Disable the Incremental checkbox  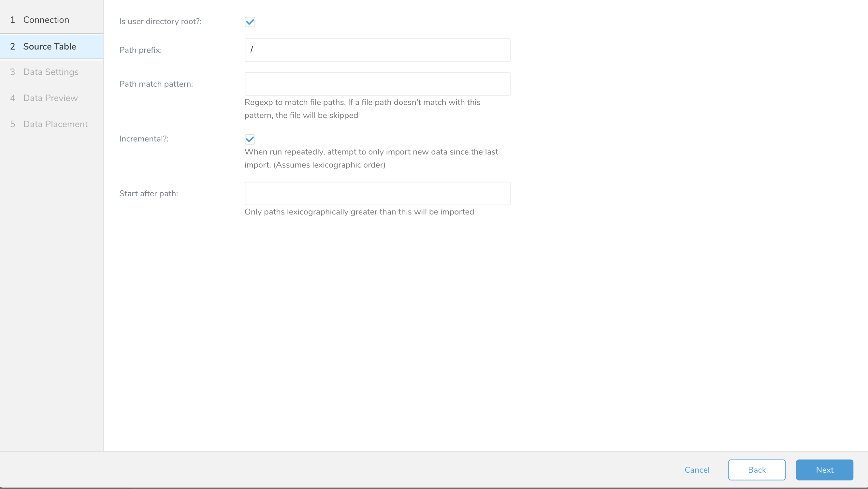(250, 139)
